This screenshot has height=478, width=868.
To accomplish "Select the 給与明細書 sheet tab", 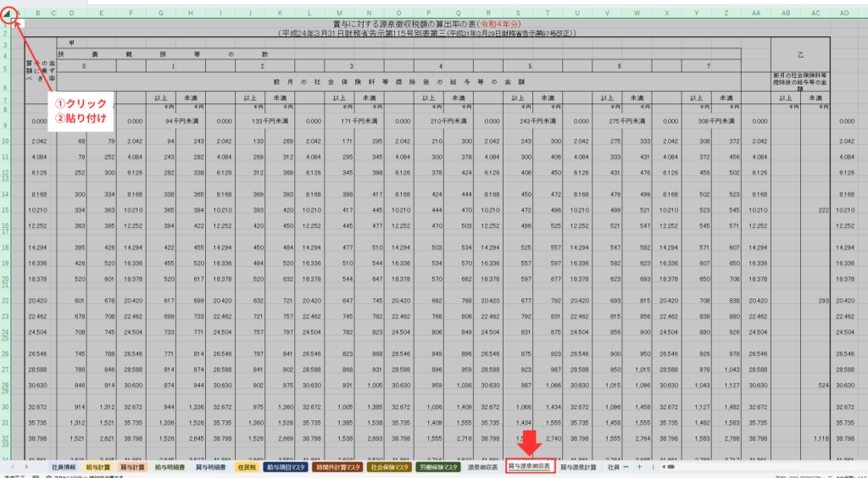I will tap(170, 466).
